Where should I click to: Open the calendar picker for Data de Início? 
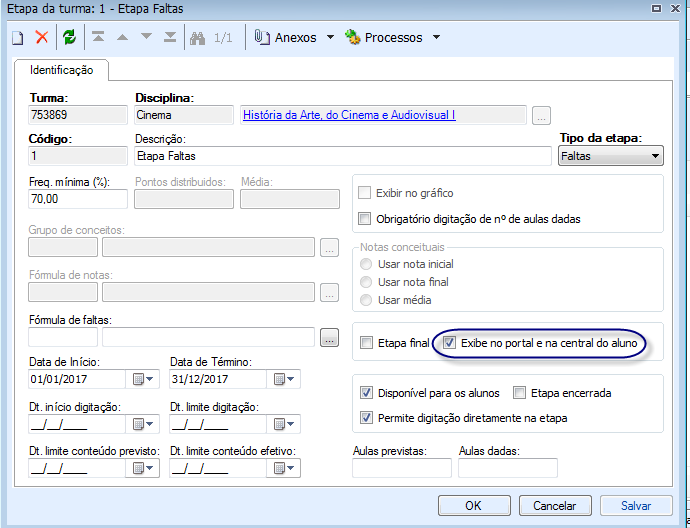tap(143, 379)
